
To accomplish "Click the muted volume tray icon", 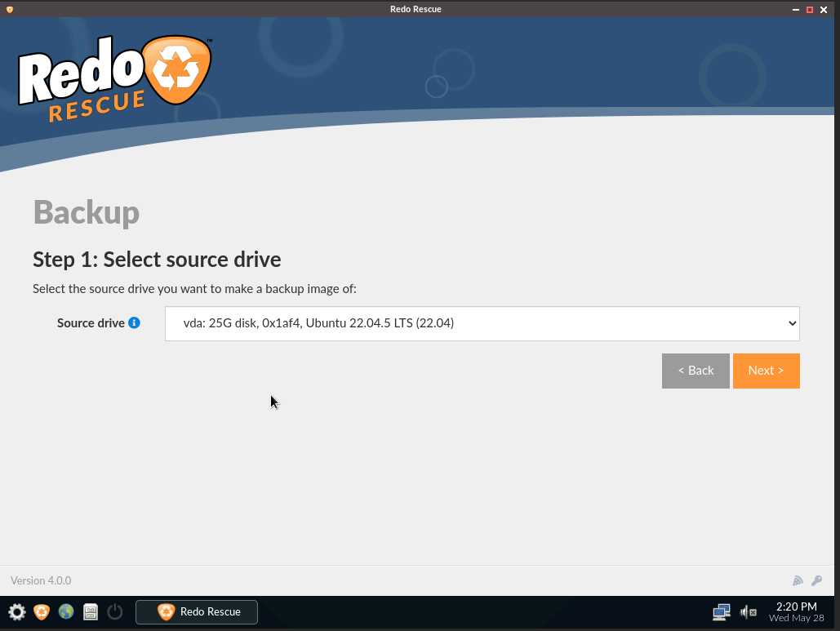I will [748, 611].
